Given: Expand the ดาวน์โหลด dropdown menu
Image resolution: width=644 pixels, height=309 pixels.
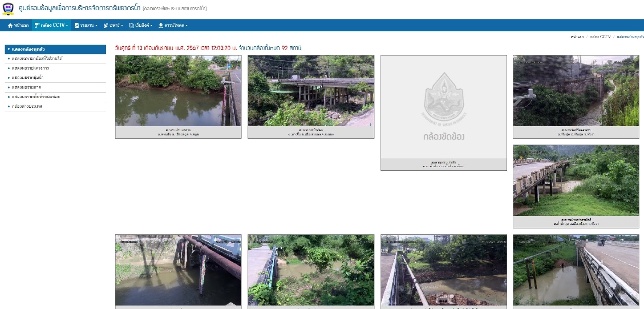Looking at the screenshot, I should [175, 25].
